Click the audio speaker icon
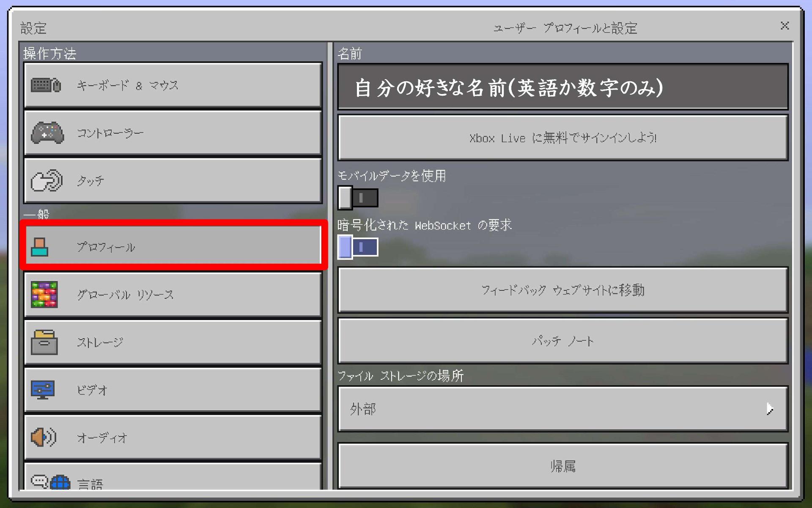 click(43, 437)
